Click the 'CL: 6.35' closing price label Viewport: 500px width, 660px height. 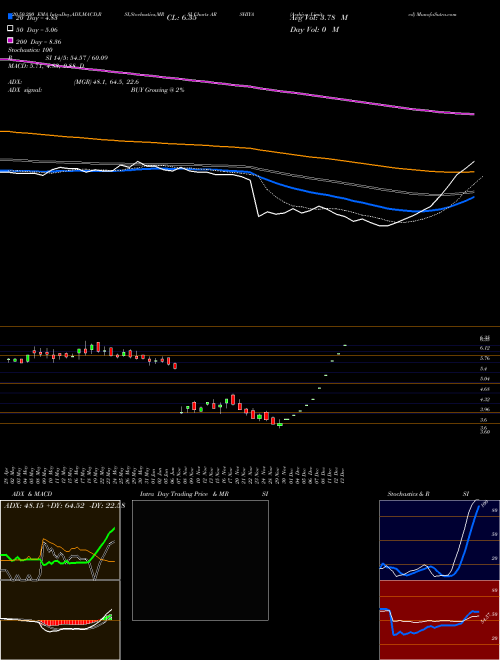(x=181, y=18)
